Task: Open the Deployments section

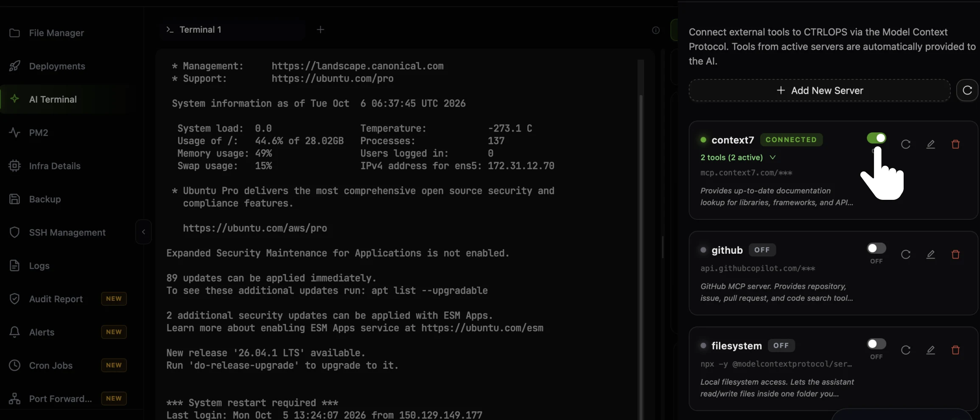Action: point(57,66)
